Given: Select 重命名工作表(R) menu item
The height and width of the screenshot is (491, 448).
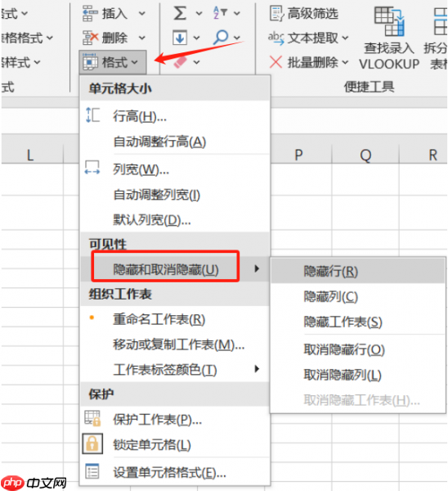Looking at the screenshot, I should click(x=175, y=319).
